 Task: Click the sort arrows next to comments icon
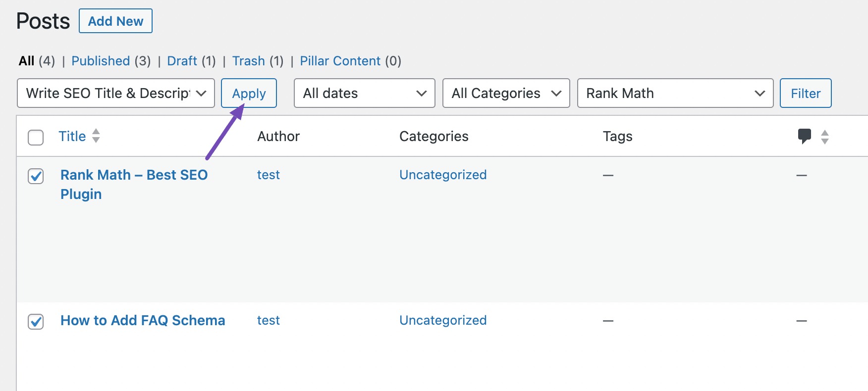[x=825, y=137]
